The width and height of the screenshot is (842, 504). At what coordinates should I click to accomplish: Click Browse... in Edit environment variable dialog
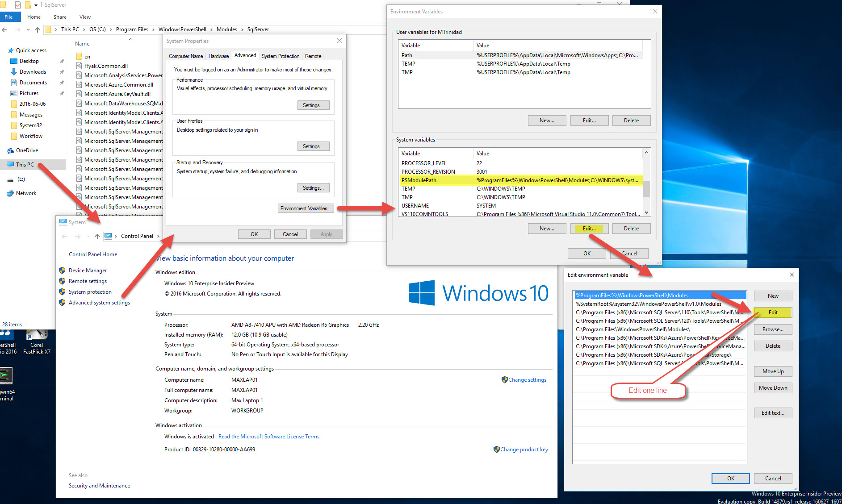coord(773,329)
